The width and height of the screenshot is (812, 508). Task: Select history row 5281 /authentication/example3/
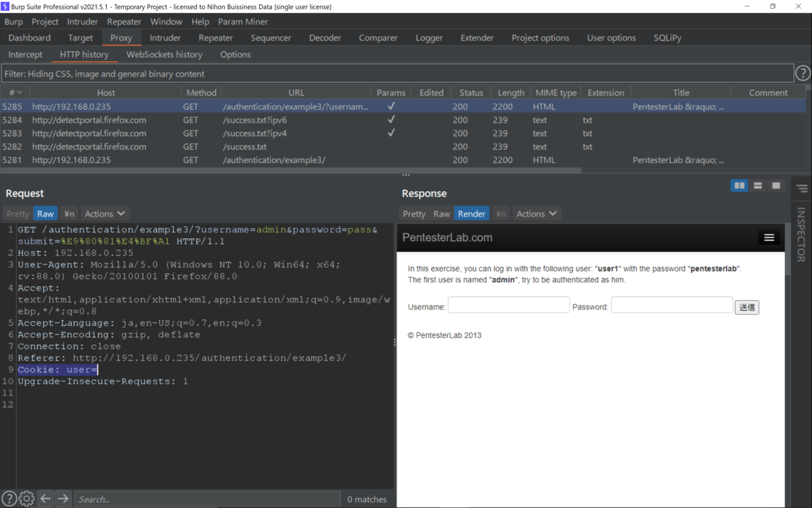tap(403, 160)
